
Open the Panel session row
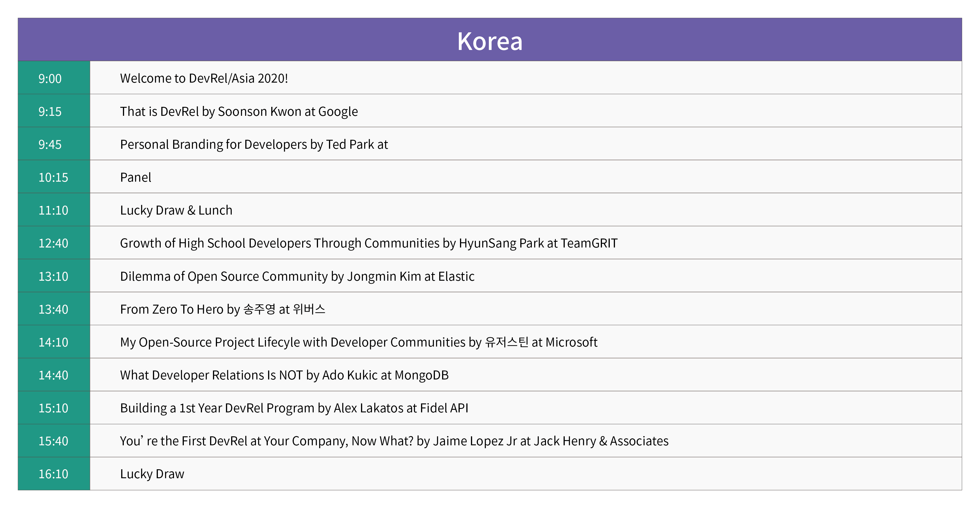coord(136,177)
